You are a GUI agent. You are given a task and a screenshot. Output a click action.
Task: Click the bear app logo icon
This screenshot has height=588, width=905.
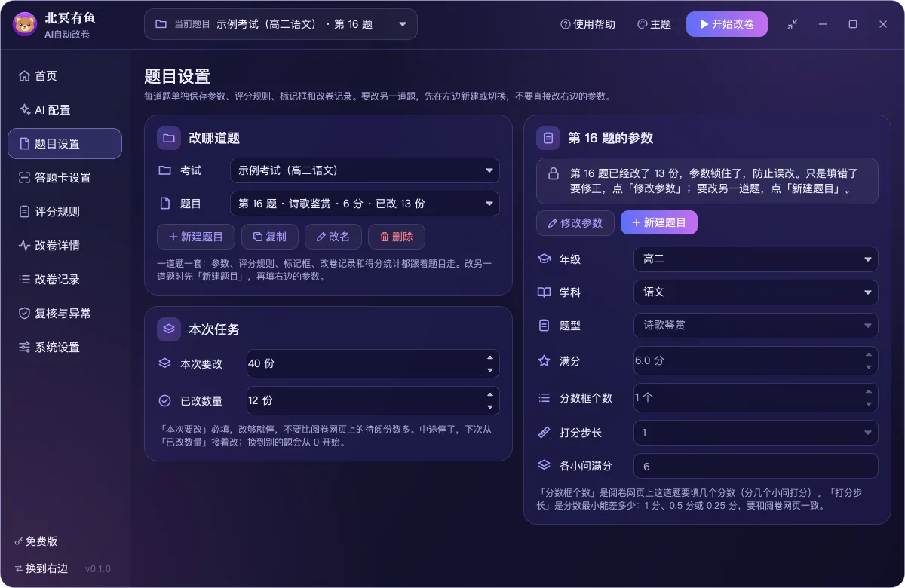(x=25, y=24)
